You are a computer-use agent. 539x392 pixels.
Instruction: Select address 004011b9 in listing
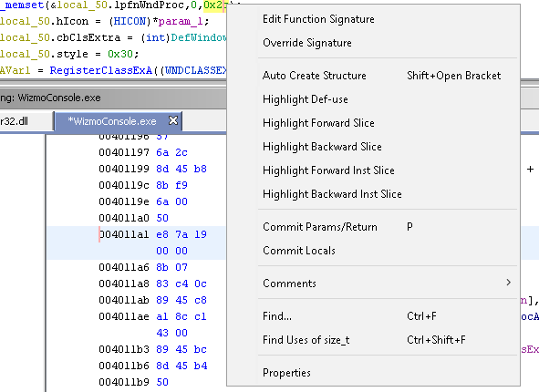coord(124,382)
